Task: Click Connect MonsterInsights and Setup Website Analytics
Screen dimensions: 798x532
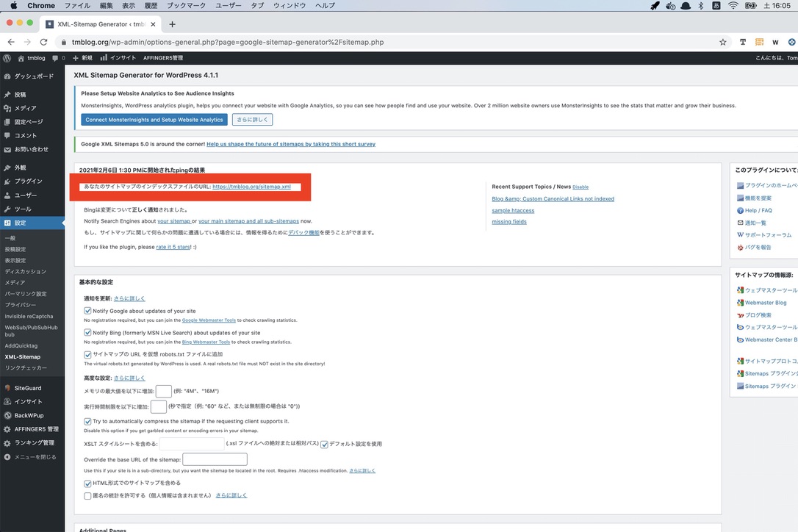Action: pos(154,120)
